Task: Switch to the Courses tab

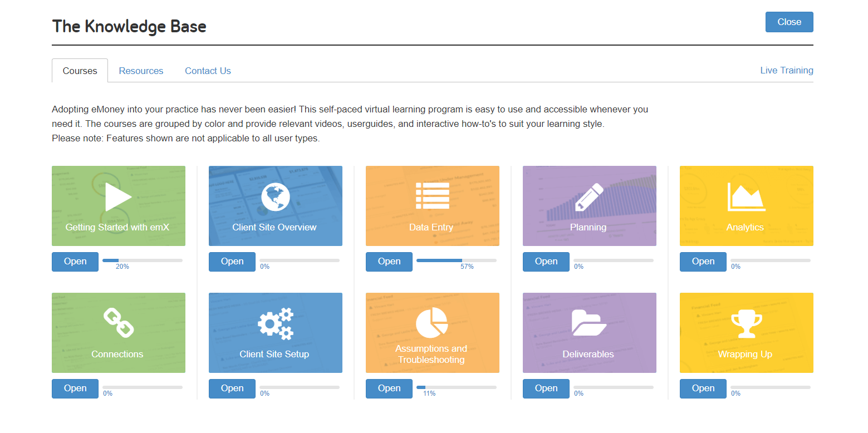Action: 80,71
